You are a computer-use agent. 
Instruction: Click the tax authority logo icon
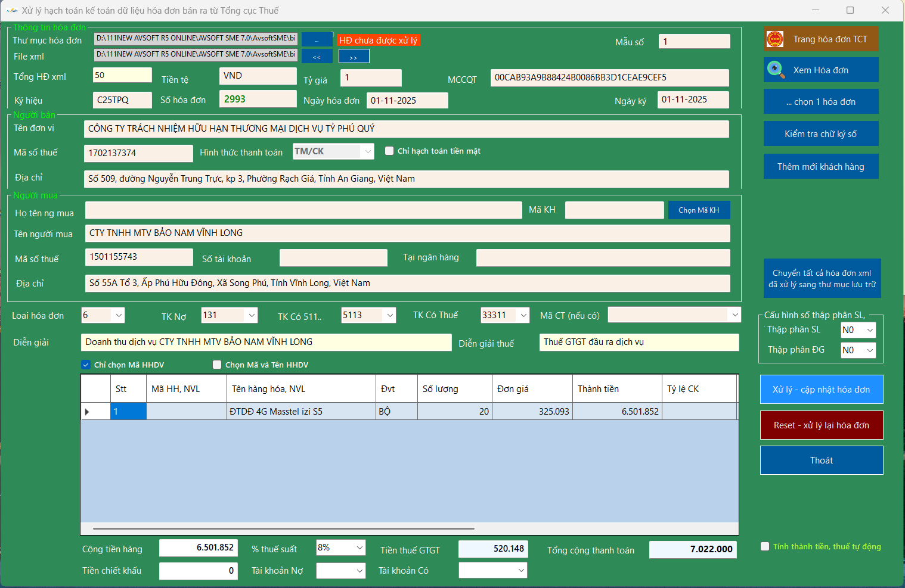pyautogui.click(x=775, y=39)
